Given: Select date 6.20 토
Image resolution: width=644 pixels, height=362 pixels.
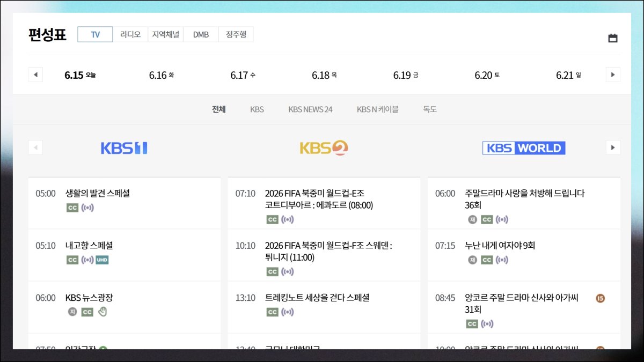Looking at the screenshot, I should 487,75.
